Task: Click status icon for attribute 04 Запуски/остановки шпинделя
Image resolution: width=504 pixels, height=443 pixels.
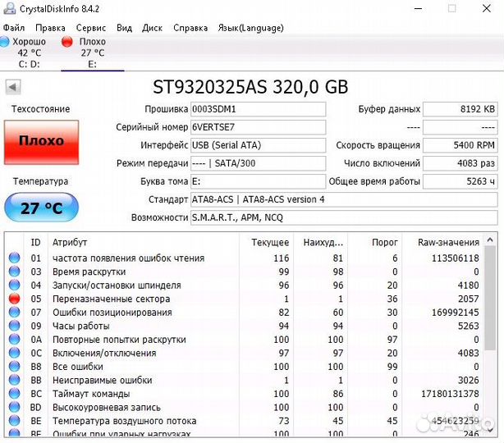Action: point(14,285)
